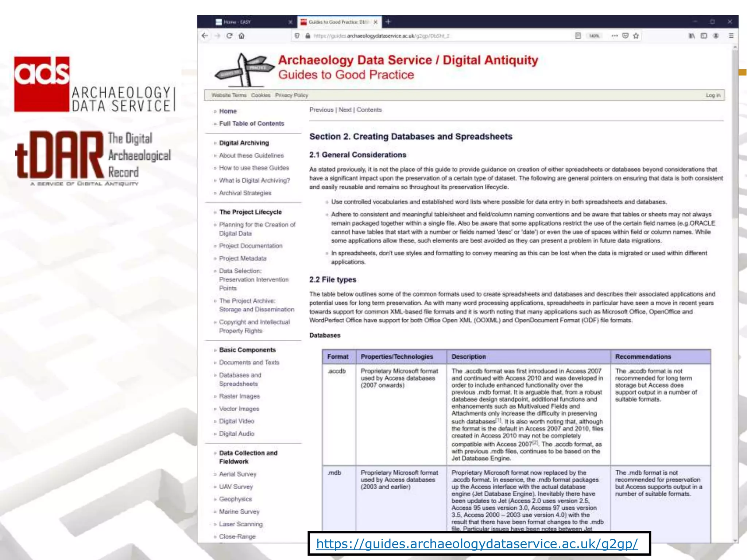Image resolution: width=747 pixels, height=560 pixels.
Task: Go to the Next page link
Action: 345,110
